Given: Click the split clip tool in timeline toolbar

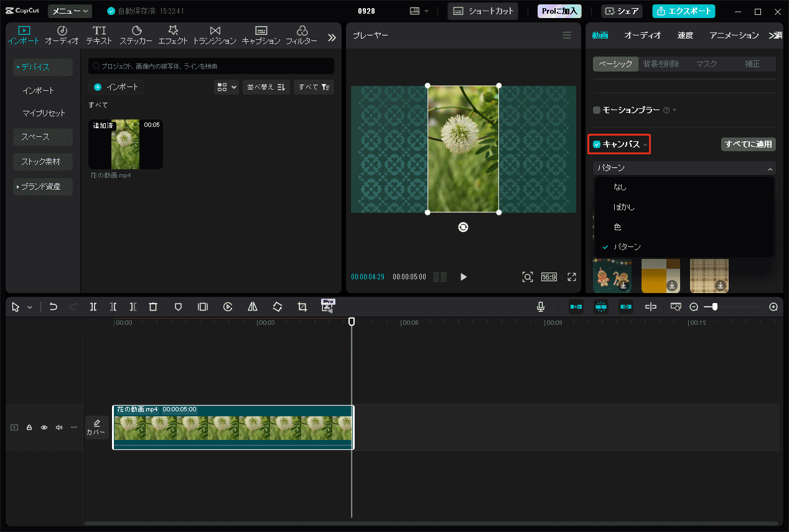Looking at the screenshot, I should (93, 307).
